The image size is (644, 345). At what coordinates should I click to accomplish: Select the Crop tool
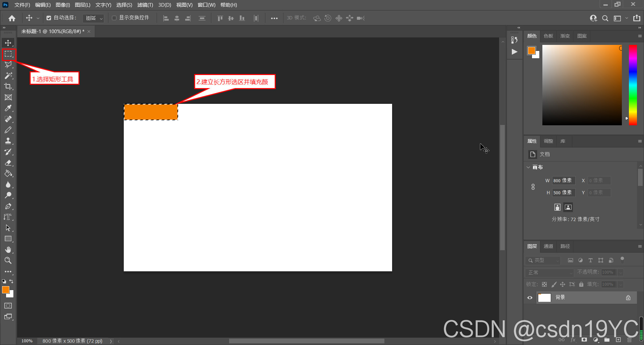pyautogui.click(x=8, y=86)
